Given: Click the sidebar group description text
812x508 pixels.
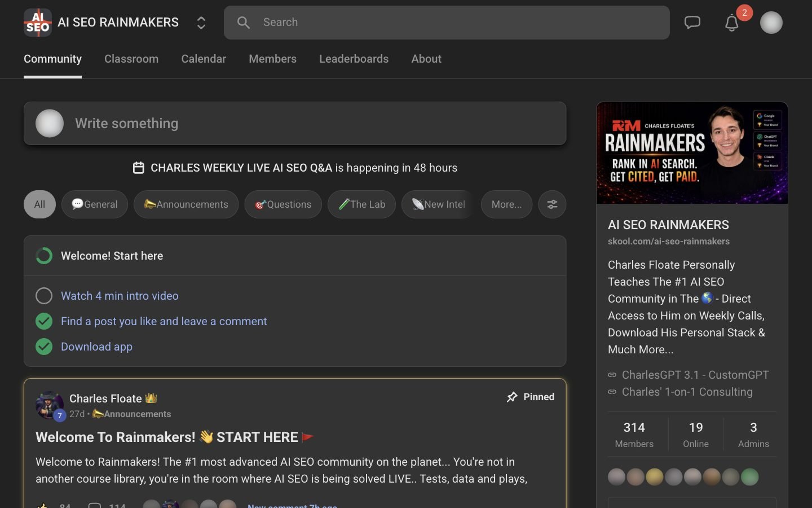Looking at the screenshot, I should pyautogui.click(x=686, y=307).
